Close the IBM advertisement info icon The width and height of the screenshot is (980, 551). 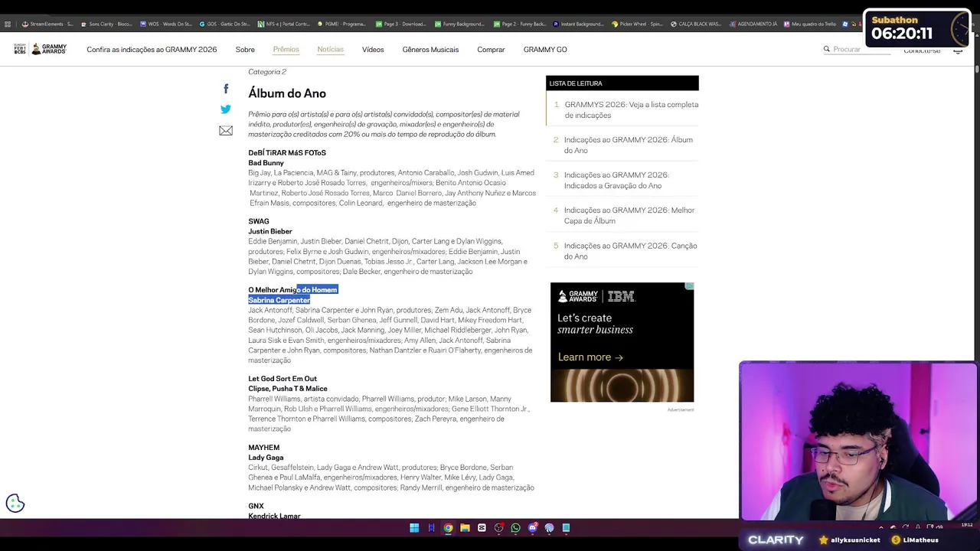(690, 286)
